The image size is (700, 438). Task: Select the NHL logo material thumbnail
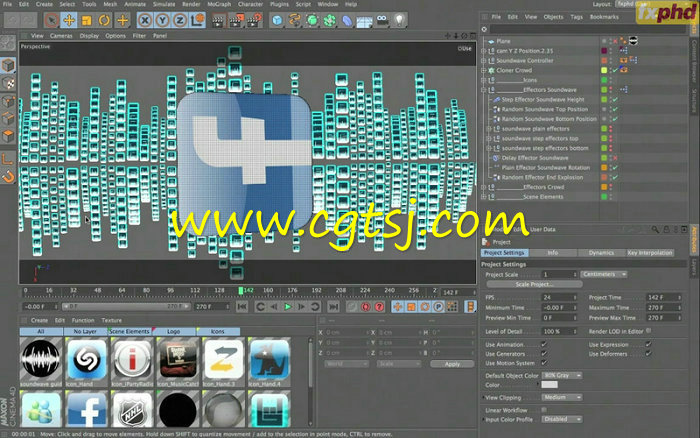pyautogui.click(x=132, y=409)
